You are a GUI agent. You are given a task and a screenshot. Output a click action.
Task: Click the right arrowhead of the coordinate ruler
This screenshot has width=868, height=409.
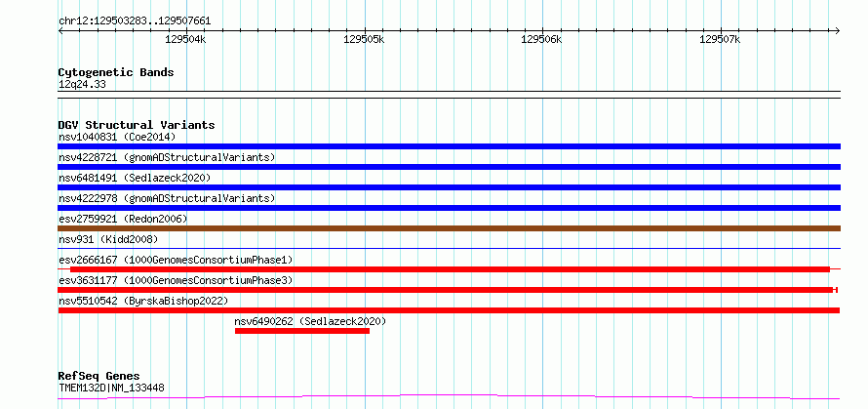tap(838, 30)
